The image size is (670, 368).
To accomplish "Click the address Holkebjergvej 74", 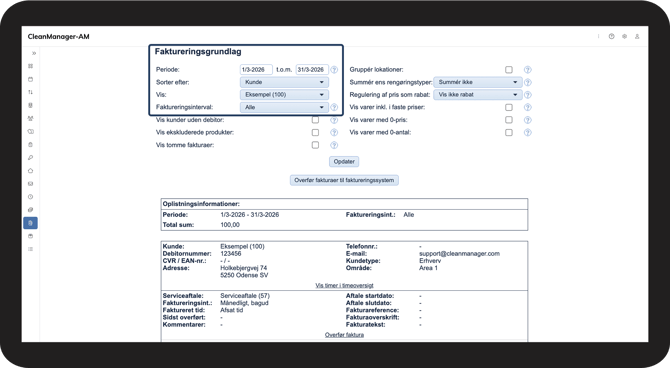I will (244, 268).
